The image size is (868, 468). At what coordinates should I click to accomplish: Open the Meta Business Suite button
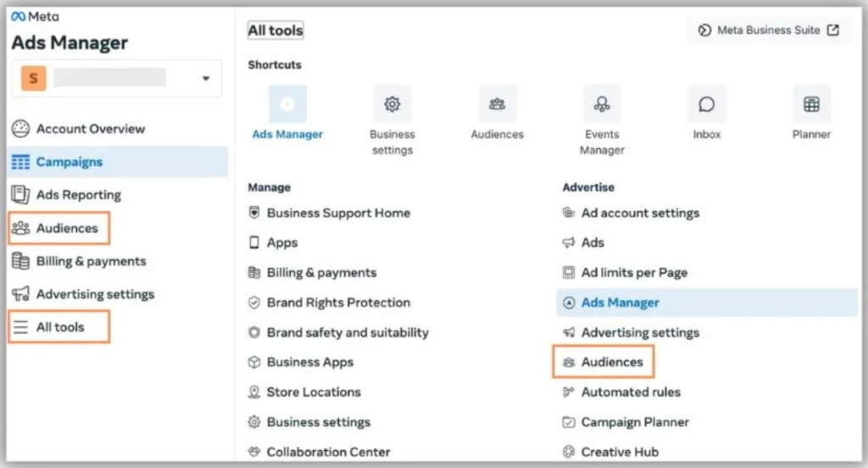[768, 30]
